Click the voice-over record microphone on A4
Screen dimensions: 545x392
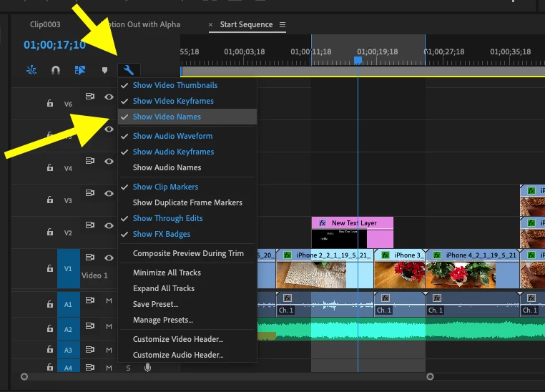coord(148,368)
